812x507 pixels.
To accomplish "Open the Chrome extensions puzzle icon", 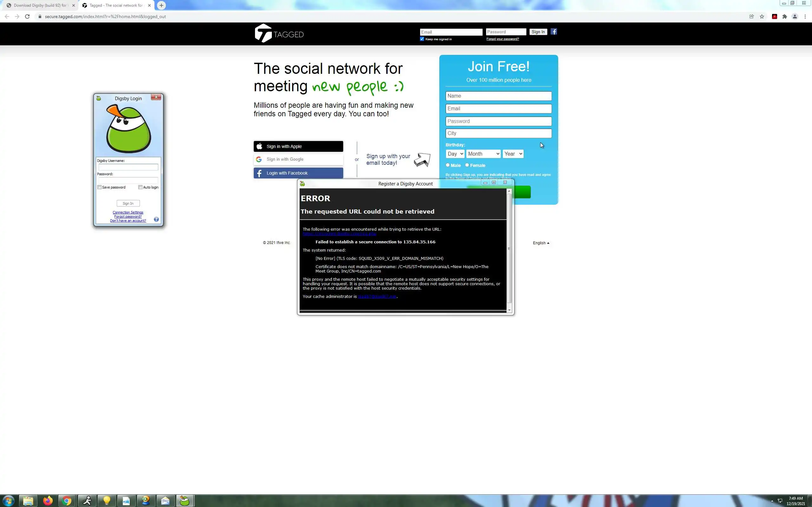I will pyautogui.click(x=784, y=16).
